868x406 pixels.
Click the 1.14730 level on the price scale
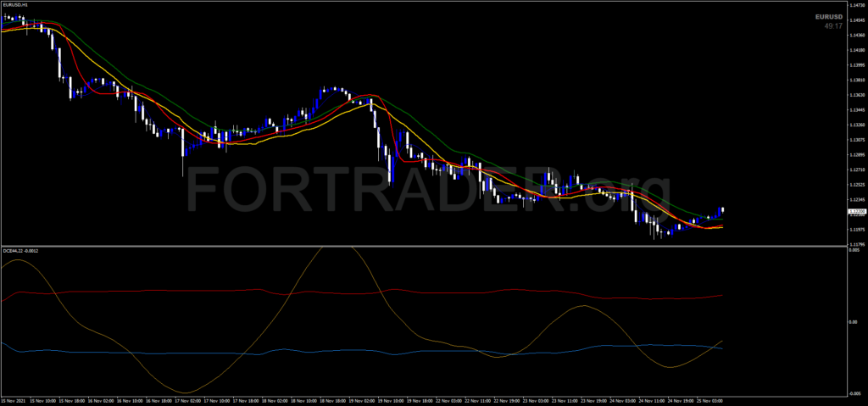point(856,5)
